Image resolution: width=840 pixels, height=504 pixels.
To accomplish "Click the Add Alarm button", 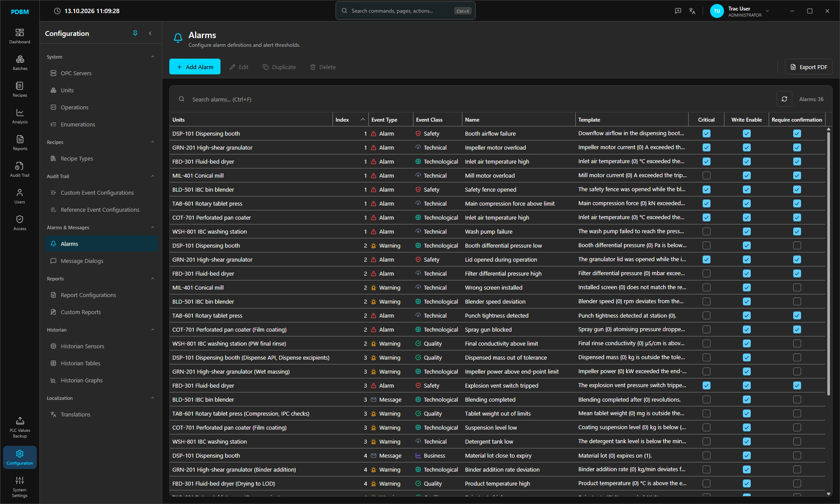I will [195, 67].
